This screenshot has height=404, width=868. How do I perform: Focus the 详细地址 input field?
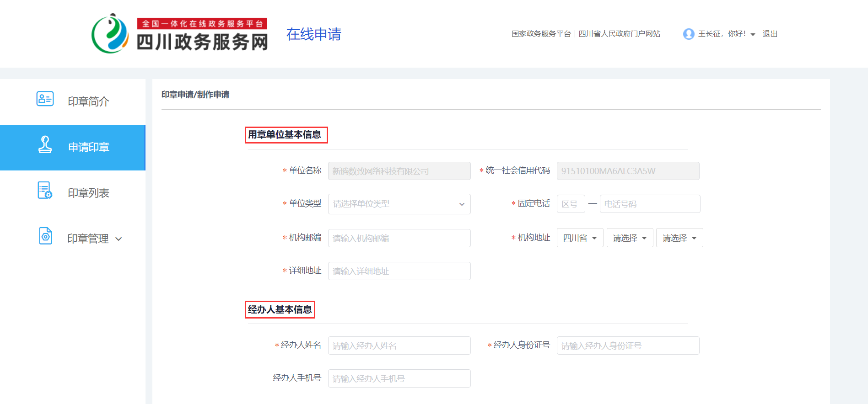[399, 271]
